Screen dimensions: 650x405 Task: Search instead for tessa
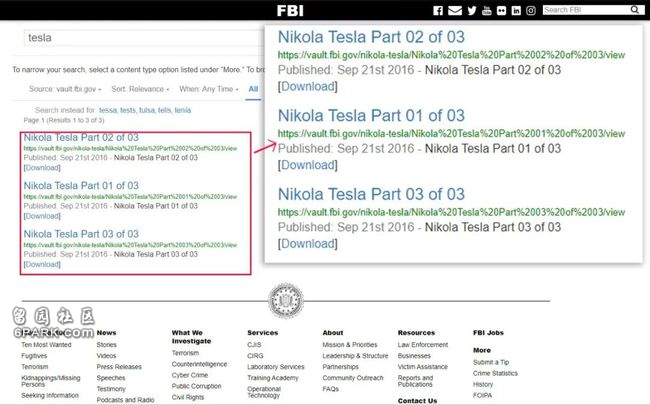pos(108,110)
